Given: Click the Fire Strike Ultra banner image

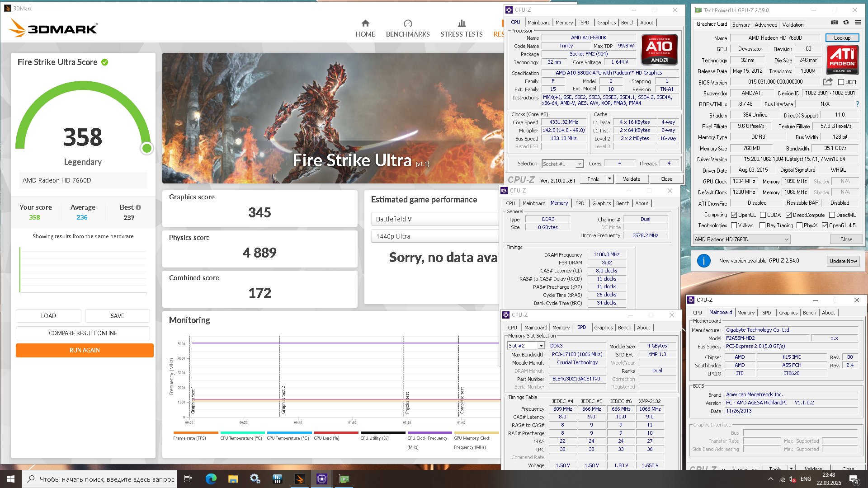Looking at the screenshot, I should 333,118.
